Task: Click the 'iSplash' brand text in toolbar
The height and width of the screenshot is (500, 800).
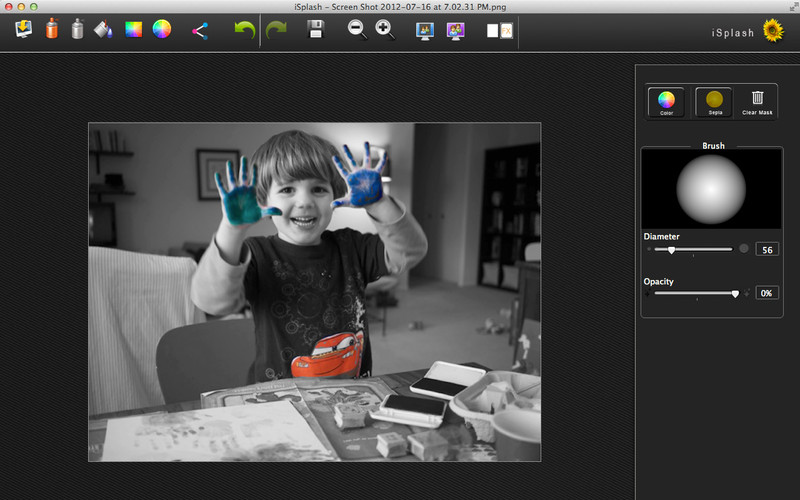Action: pos(733,33)
